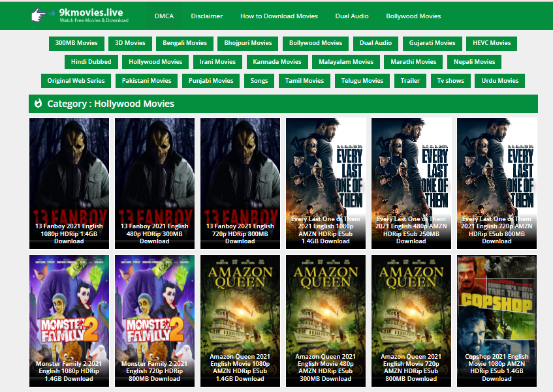Image resolution: width=553 pixels, height=392 pixels.
Task: Click the Bollywood Movies category button
Action: tap(315, 43)
